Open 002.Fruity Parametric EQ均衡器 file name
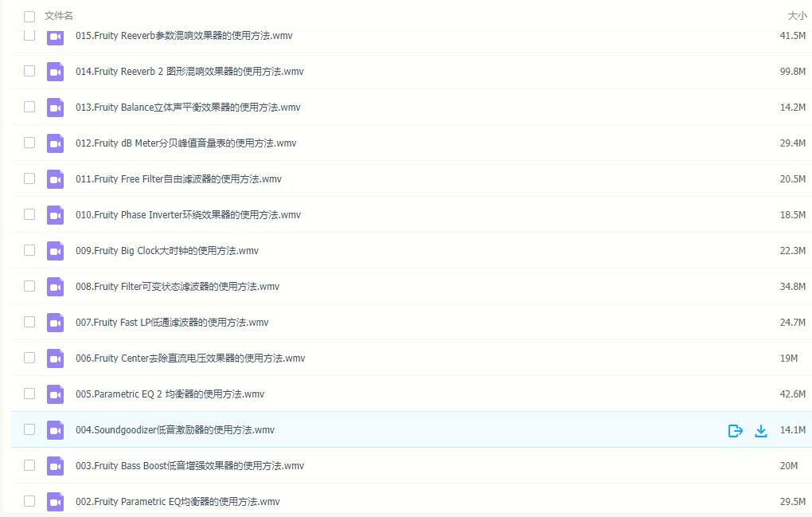The image size is (812, 517). 178,501
